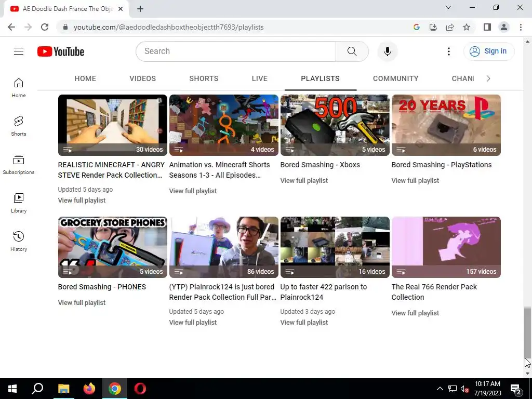Click the install/download icon in the address bar
Image resolution: width=532 pixels, height=399 pixels.
point(433,27)
